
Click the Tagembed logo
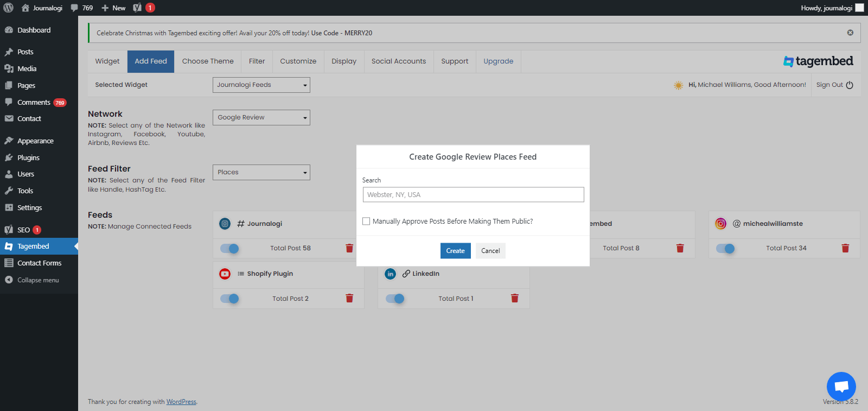[x=818, y=61]
